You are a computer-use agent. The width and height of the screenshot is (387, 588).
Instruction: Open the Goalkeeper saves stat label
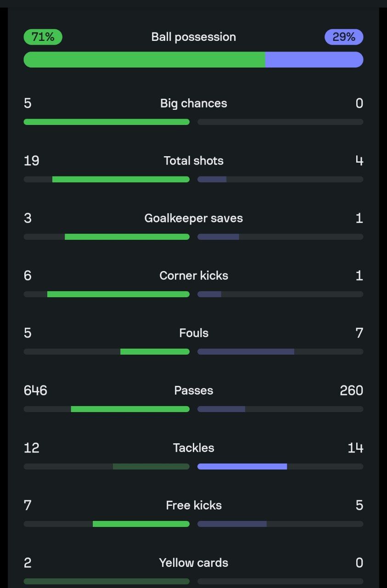(x=193, y=218)
